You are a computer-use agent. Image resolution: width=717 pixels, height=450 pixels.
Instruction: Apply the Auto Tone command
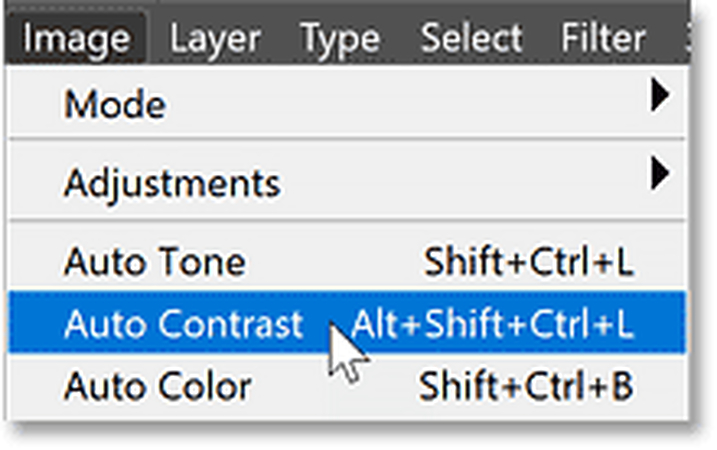pos(154,263)
